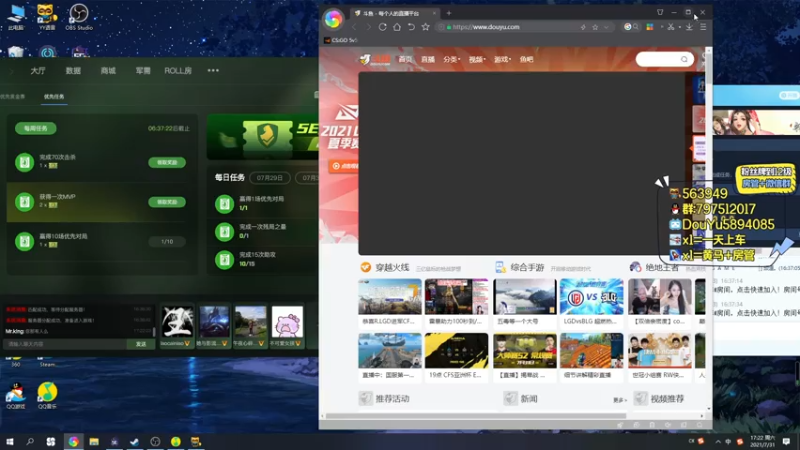Click the lightning icon in address bar
Image resolution: width=800 pixels, height=450 pixels.
coord(583,27)
